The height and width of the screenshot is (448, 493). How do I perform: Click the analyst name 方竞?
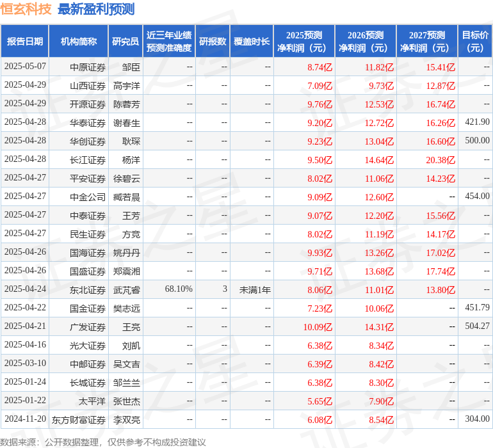pyautogui.click(x=131, y=234)
